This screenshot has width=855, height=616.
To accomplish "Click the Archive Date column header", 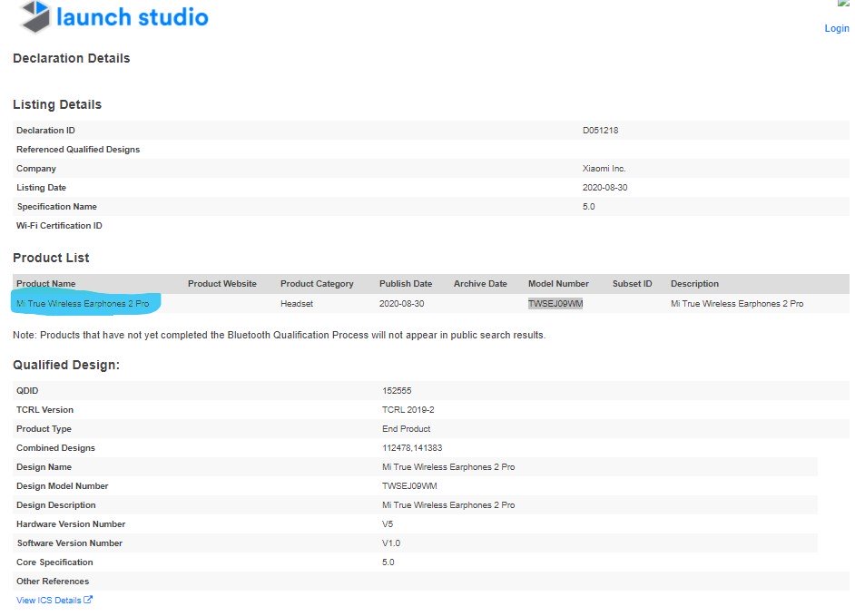I will pos(480,284).
